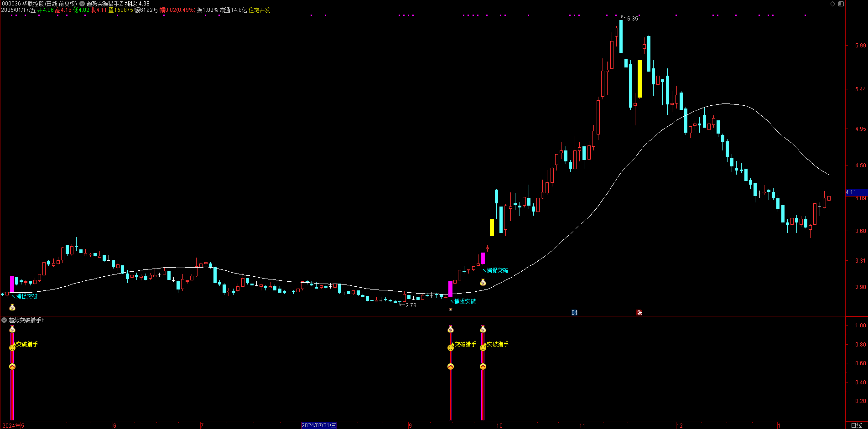Screen dimensions: 868x429
Task: Click the 低4.02 low price value
Action: (81, 10)
